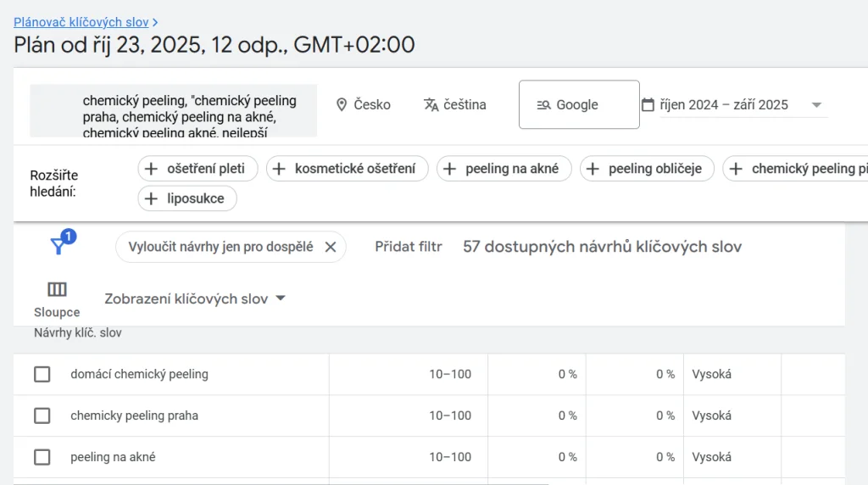Viewport: 868px width, 485px height.
Task: Check the domácí chemický peeling row checkbox
Action: click(x=42, y=374)
